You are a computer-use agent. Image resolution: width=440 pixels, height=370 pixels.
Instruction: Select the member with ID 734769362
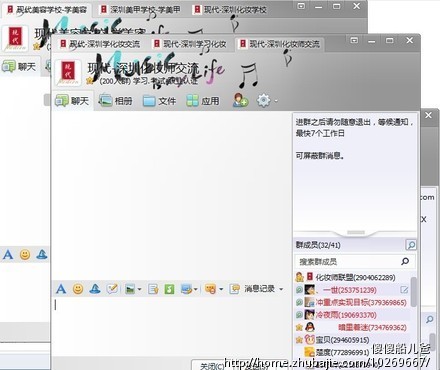tap(353, 327)
